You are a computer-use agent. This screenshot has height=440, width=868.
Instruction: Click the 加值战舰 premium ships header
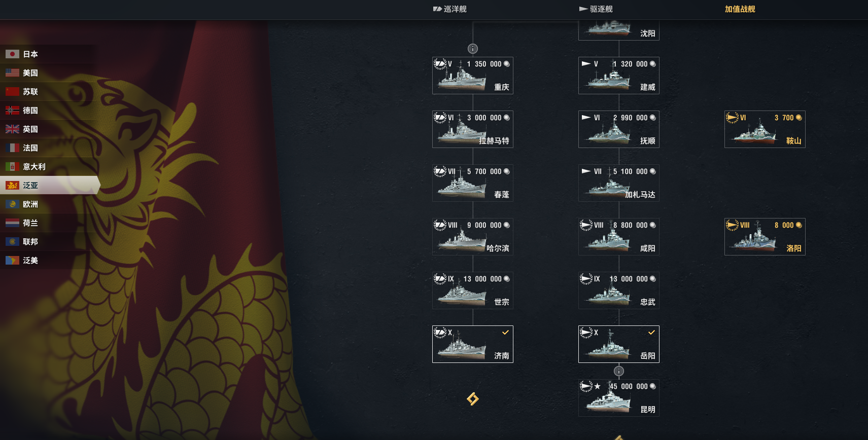[x=740, y=9]
